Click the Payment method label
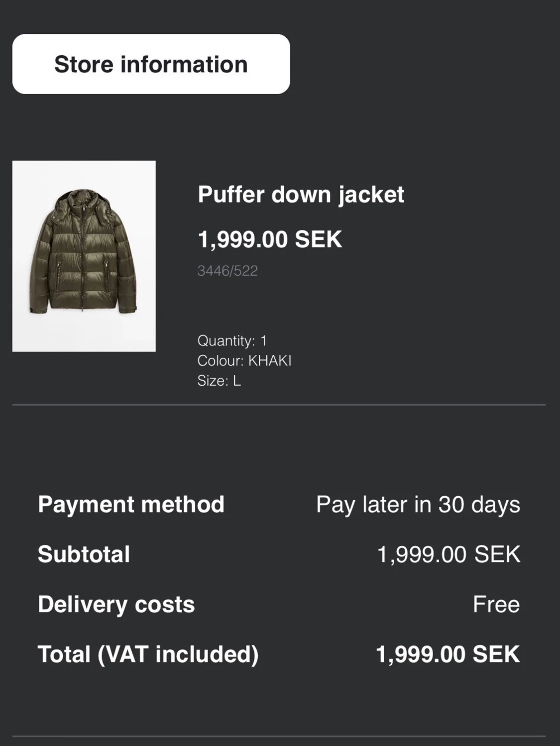Screen dimensions: 560x746 (x=131, y=505)
